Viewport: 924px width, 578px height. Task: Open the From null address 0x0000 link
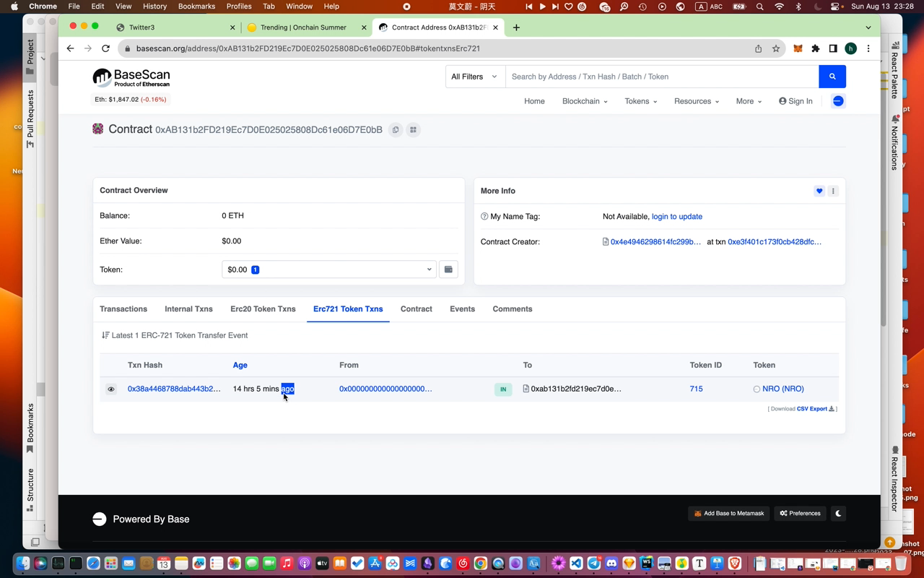pos(385,389)
